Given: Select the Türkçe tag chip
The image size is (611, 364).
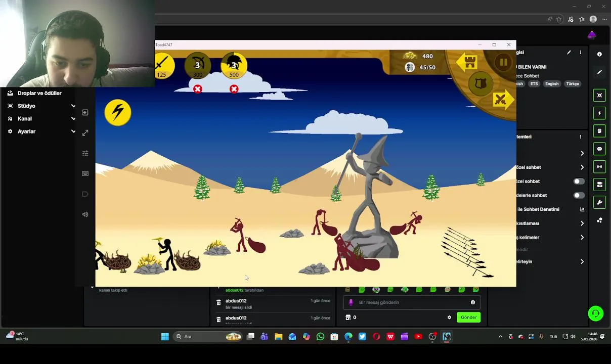Looking at the screenshot, I should pos(573,84).
